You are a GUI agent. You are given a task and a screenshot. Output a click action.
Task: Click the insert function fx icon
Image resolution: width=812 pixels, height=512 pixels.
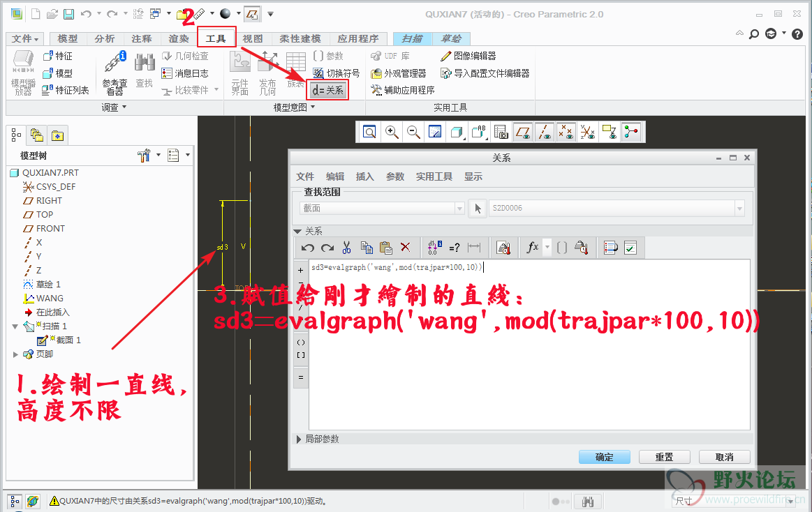point(532,248)
